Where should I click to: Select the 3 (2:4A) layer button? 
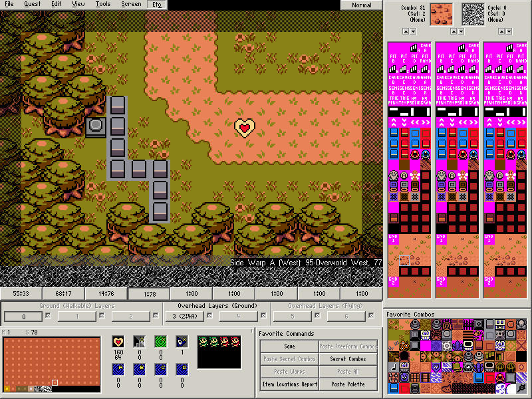[x=185, y=317]
